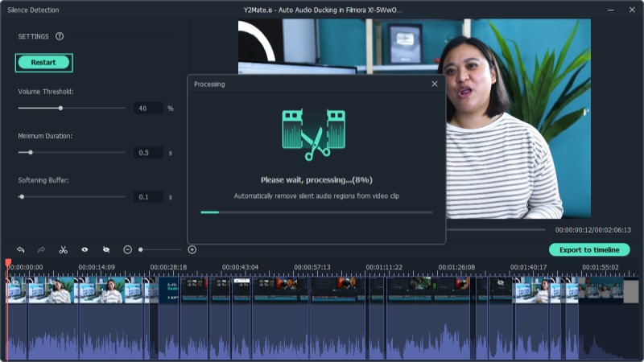Click timeline ruler at 00:00:43:04

tap(240, 267)
